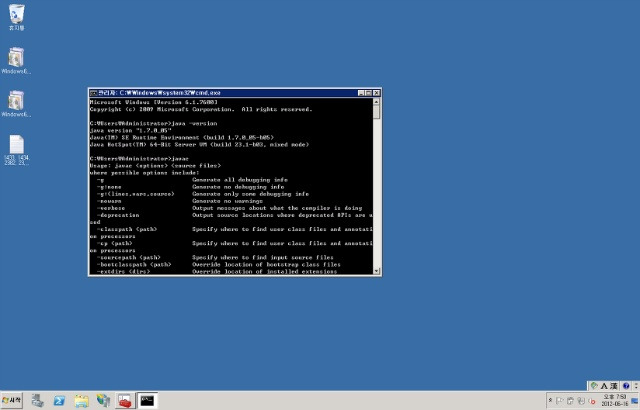Screen dimensions: 640x410
Task: Click the muted volume tray icon
Action: (591, 401)
